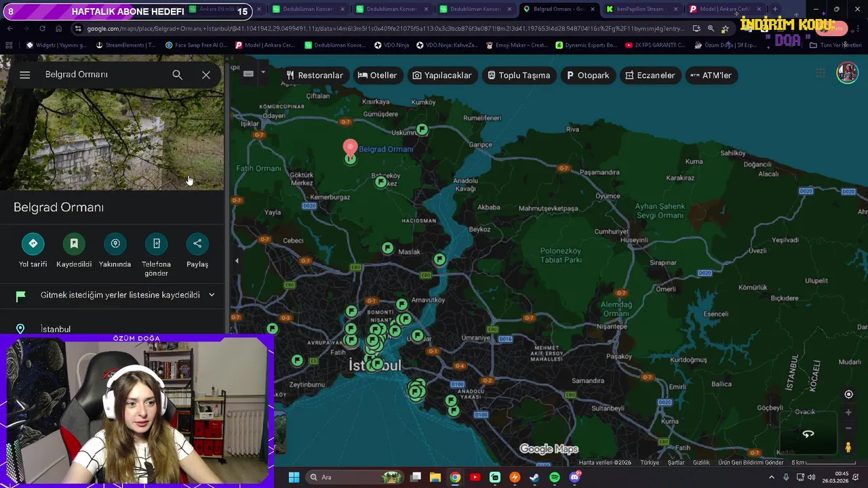
Task: Zoom out with the minus button
Action: (848, 428)
